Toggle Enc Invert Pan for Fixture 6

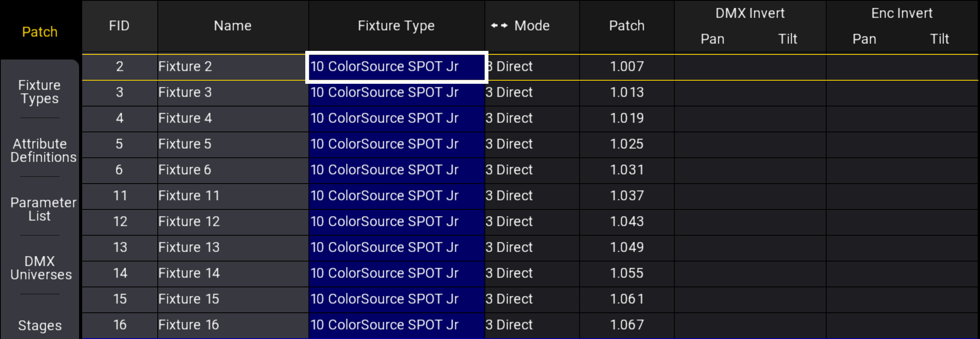(x=864, y=170)
